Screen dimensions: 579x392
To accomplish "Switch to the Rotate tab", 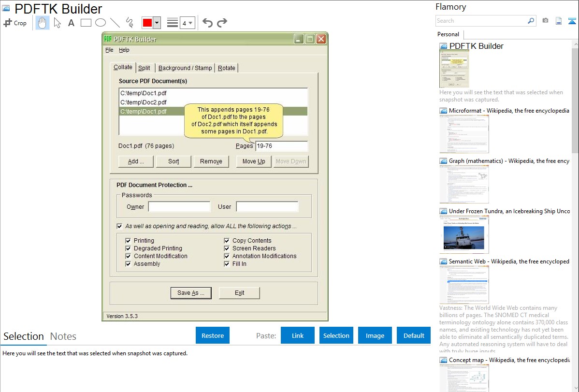I will [x=226, y=68].
